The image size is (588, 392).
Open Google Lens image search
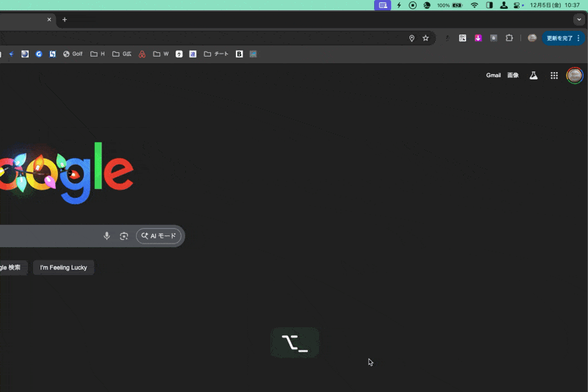(124, 236)
